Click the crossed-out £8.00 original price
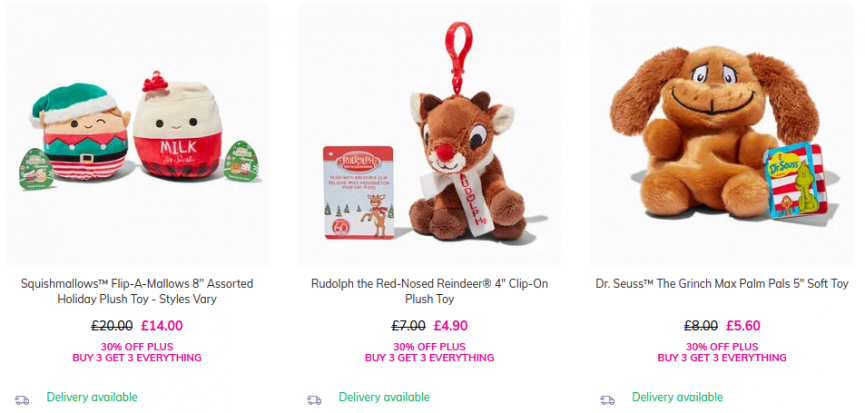The height and width of the screenshot is (413, 865). [x=701, y=326]
